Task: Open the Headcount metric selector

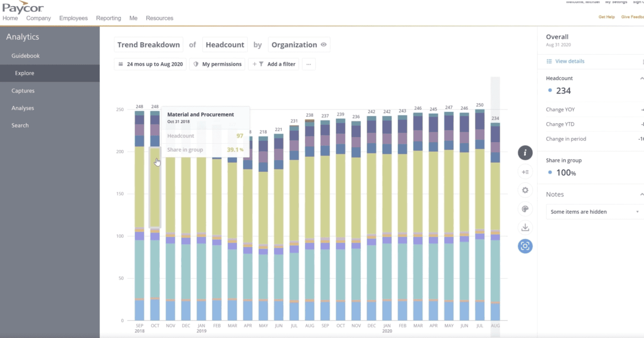Action: 225,45
